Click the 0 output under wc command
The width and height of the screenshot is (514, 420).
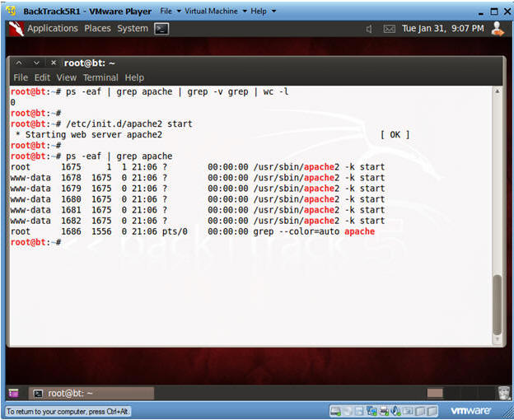pyautogui.click(x=13, y=103)
